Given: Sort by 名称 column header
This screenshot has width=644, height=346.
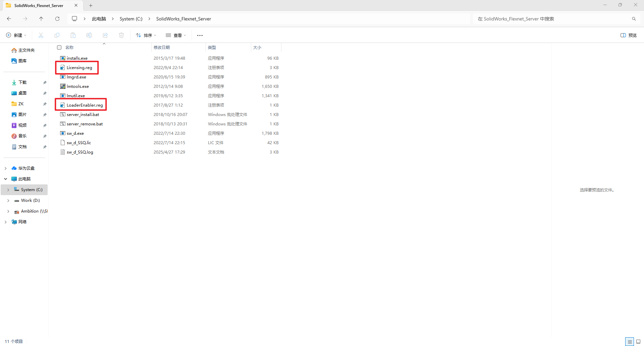Looking at the screenshot, I should (69, 48).
